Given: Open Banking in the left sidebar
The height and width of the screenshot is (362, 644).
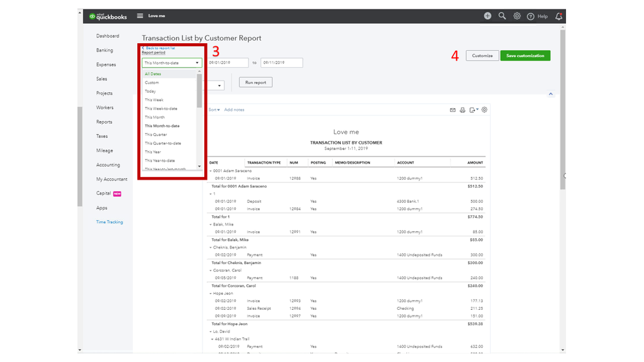Looking at the screenshot, I should pyautogui.click(x=104, y=50).
